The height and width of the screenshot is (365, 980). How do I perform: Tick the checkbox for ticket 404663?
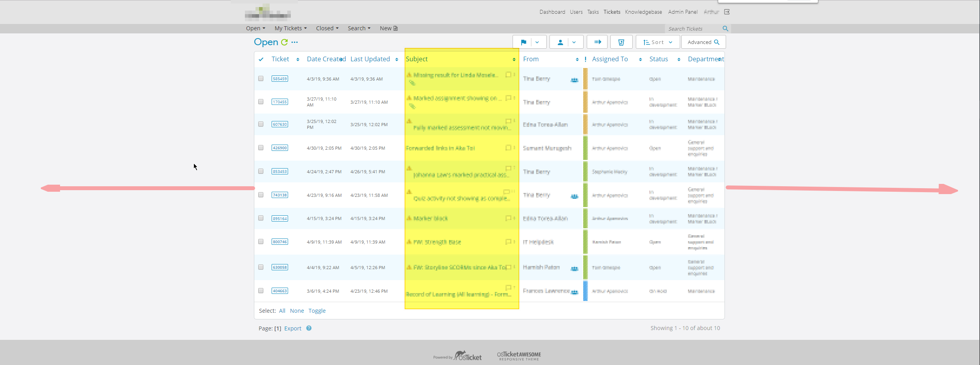261,291
